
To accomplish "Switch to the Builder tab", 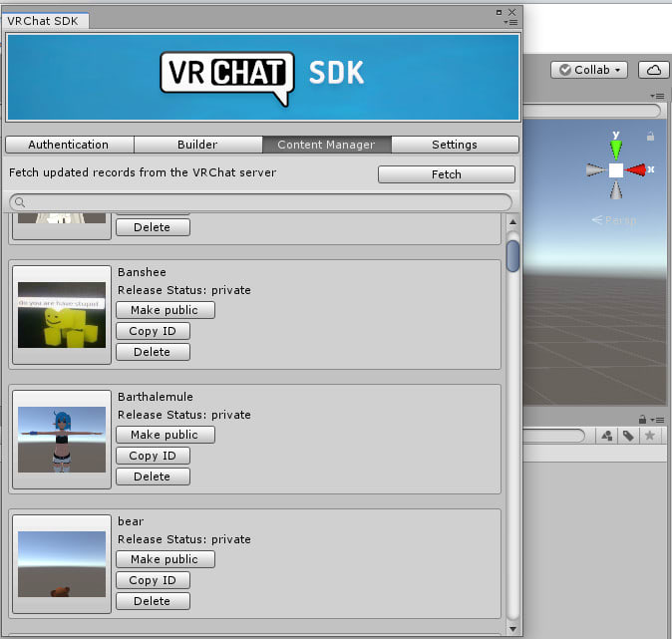I will pos(198,145).
